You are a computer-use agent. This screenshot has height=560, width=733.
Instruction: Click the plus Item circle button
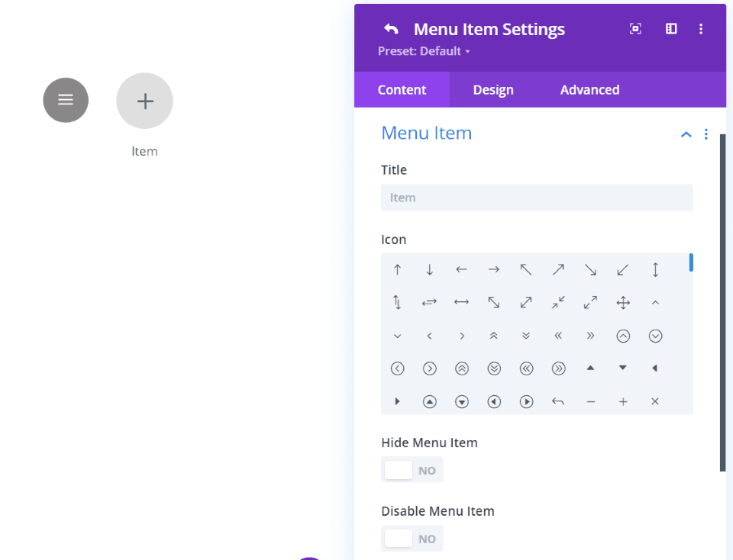point(144,101)
